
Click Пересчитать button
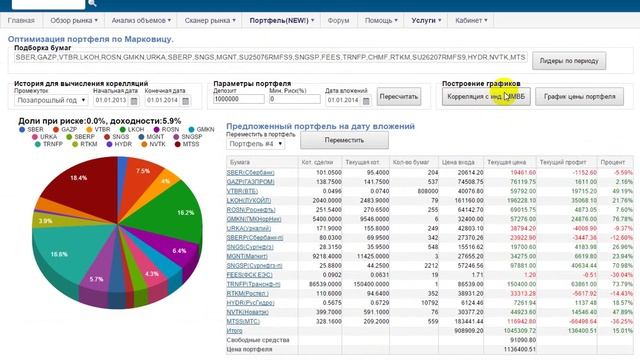(x=399, y=97)
